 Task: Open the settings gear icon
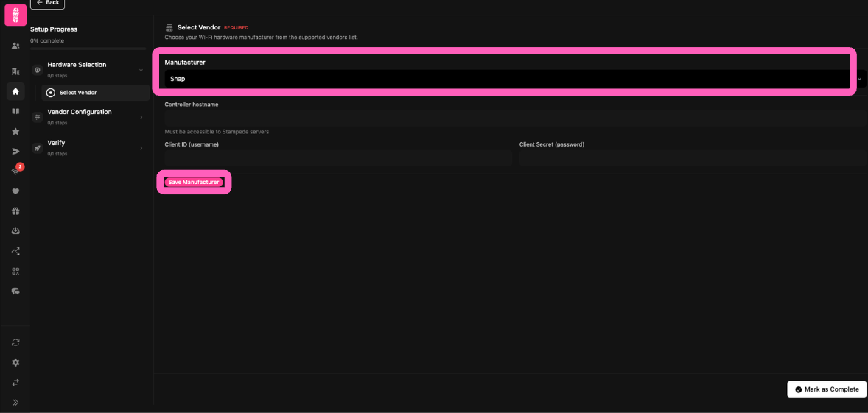(15, 362)
